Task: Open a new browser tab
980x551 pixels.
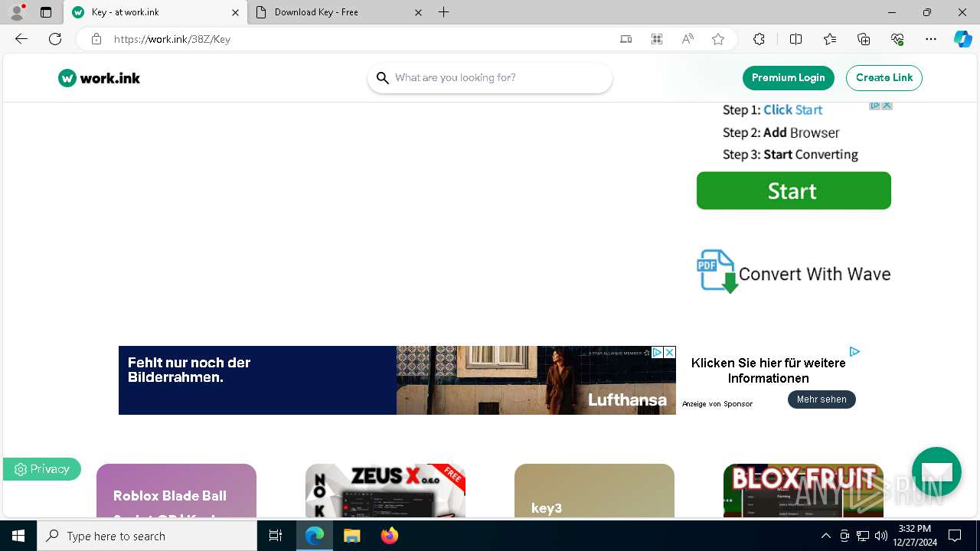Action: pos(444,12)
